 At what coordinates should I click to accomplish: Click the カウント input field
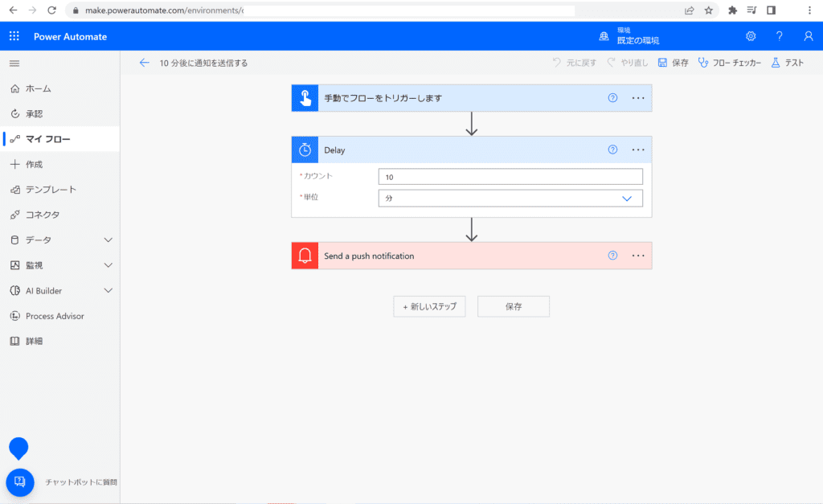(510, 177)
